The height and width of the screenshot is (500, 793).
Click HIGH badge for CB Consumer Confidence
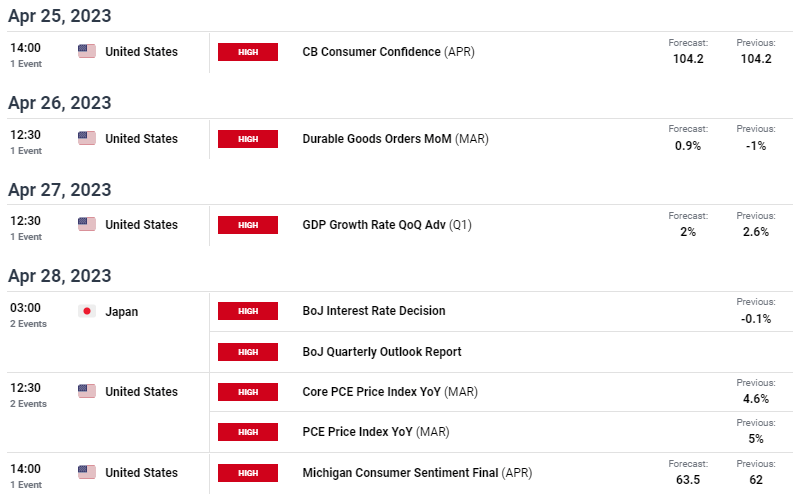[x=248, y=52]
